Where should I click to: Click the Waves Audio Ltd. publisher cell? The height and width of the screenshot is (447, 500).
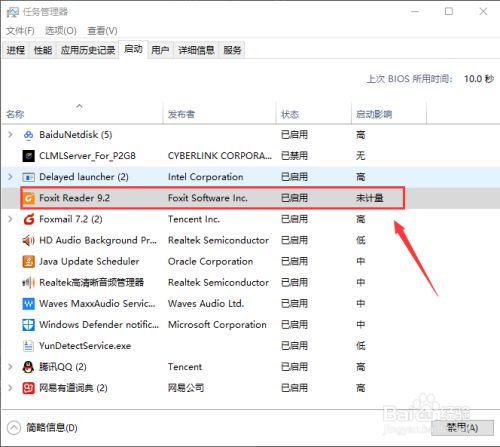(206, 304)
